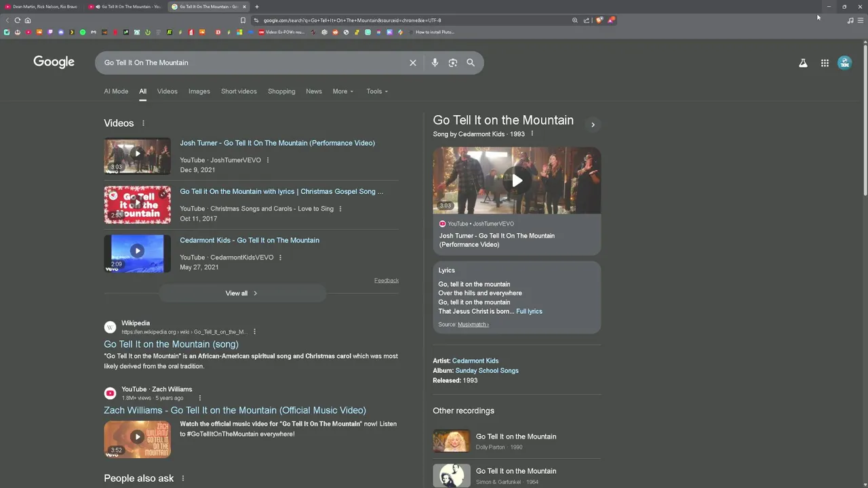Open more options for Zach Williams result
868x488 pixels.
point(199,399)
